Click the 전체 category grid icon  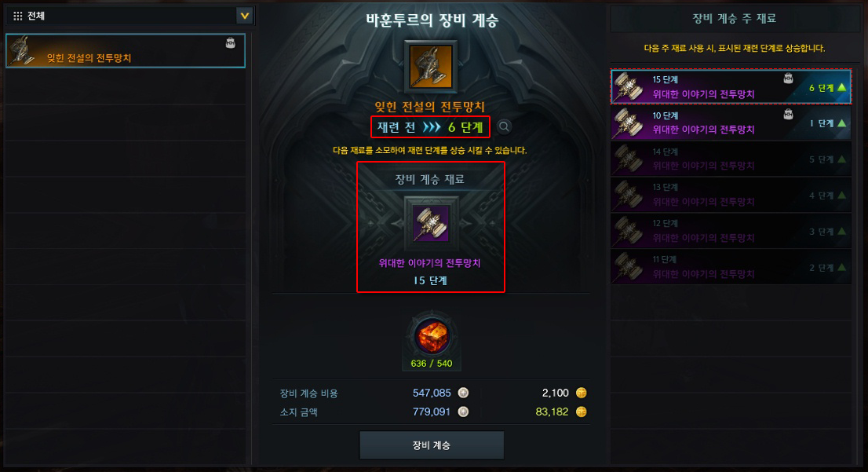click(18, 16)
